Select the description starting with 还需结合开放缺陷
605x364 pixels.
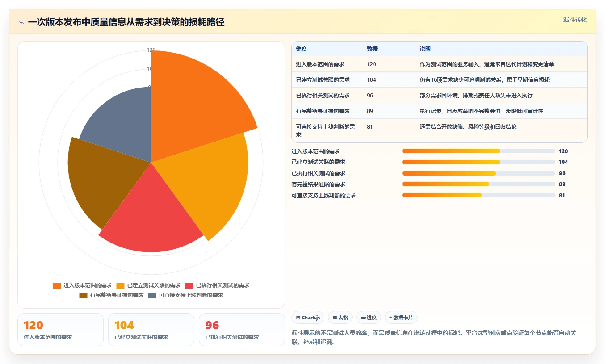[468, 127]
